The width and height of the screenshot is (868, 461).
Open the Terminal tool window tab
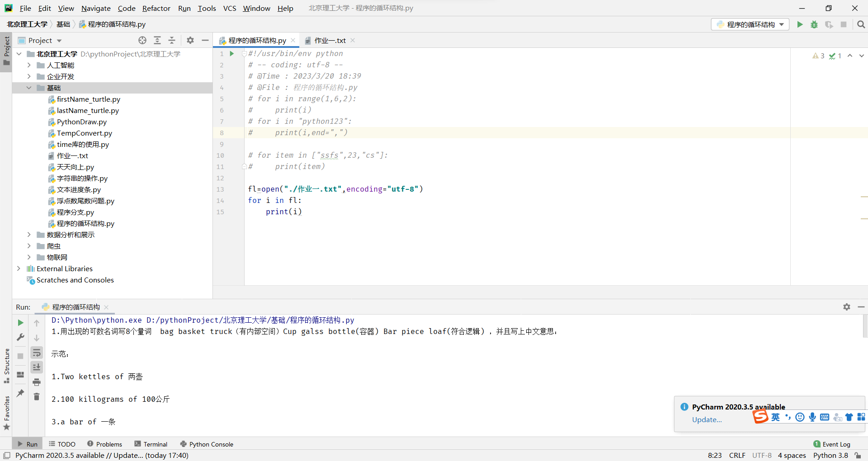click(x=151, y=444)
